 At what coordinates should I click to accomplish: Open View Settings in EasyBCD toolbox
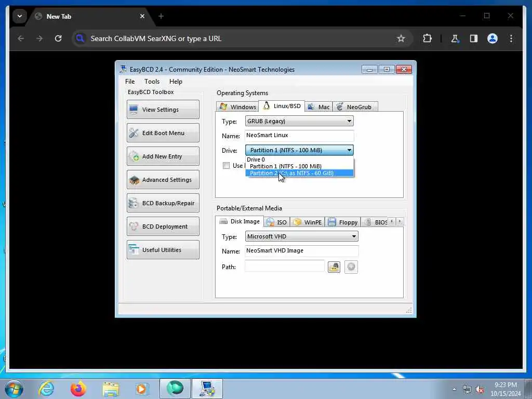163,109
